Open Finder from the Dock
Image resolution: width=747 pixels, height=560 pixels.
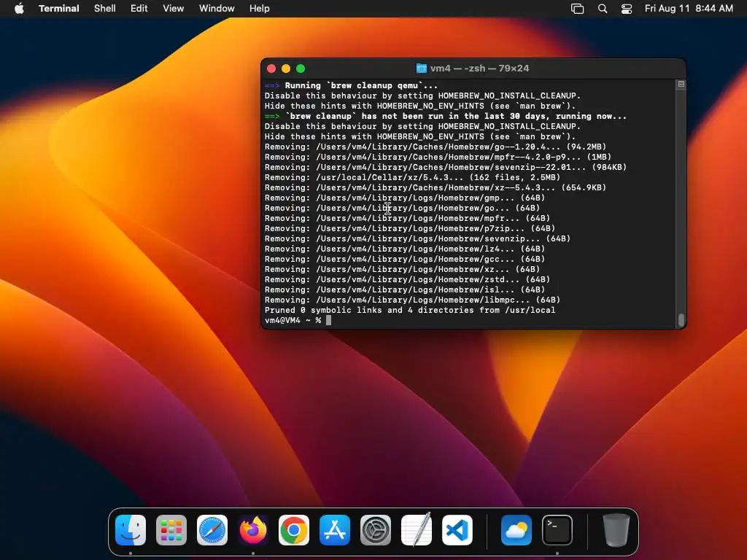coord(131,530)
